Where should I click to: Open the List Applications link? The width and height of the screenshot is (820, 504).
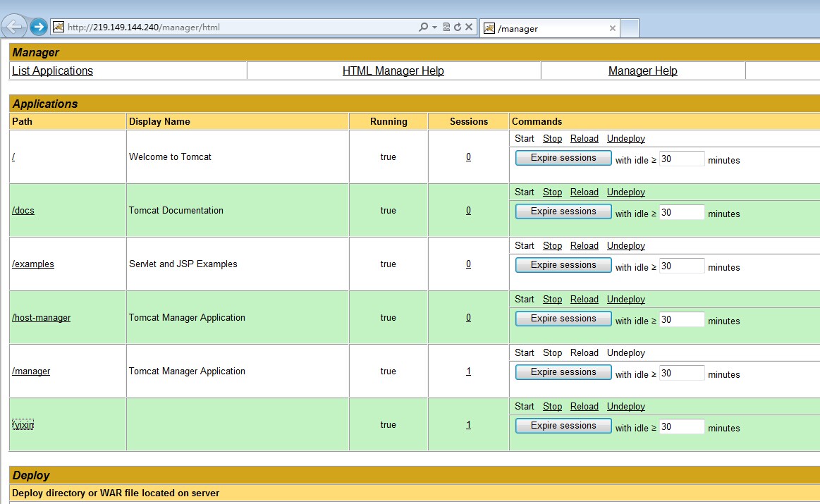tap(52, 70)
